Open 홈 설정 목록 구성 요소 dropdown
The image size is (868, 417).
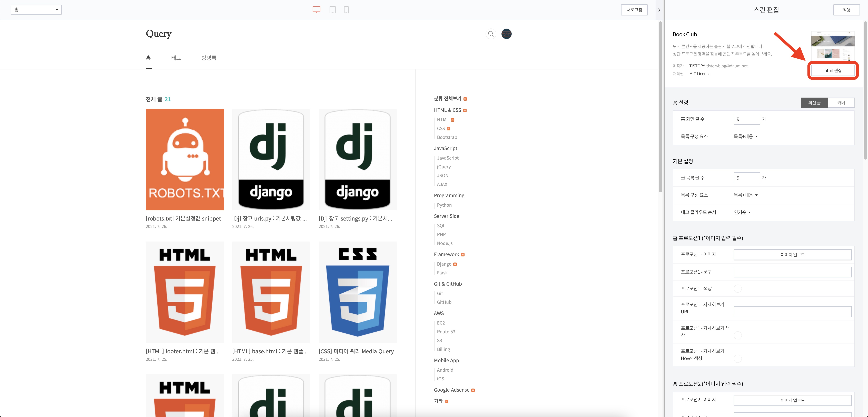pyautogui.click(x=745, y=136)
